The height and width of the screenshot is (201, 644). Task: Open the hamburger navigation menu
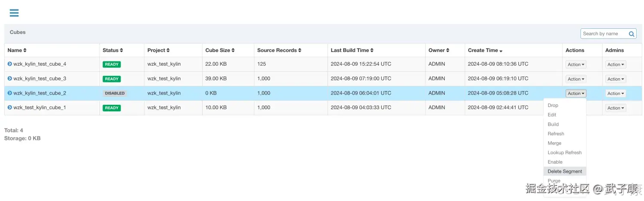pyautogui.click(x=14, y=13)
